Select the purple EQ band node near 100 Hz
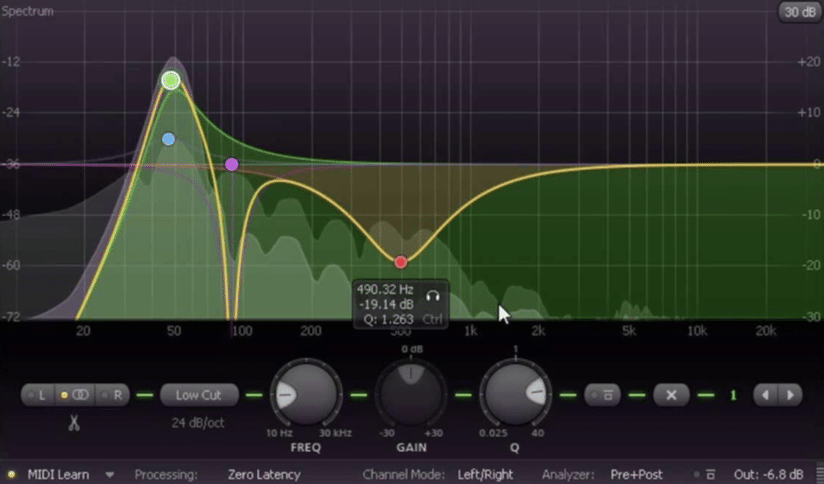This screenshot has height=484, width=824. pyautogui.click(x=231, y=164)
